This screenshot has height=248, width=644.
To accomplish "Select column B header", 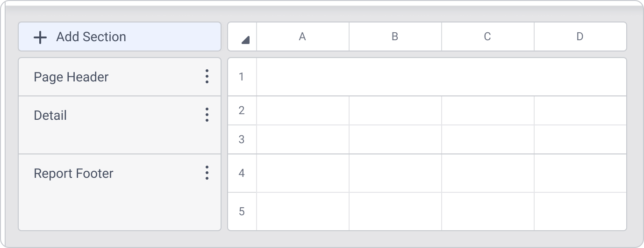I will (395, 36).
